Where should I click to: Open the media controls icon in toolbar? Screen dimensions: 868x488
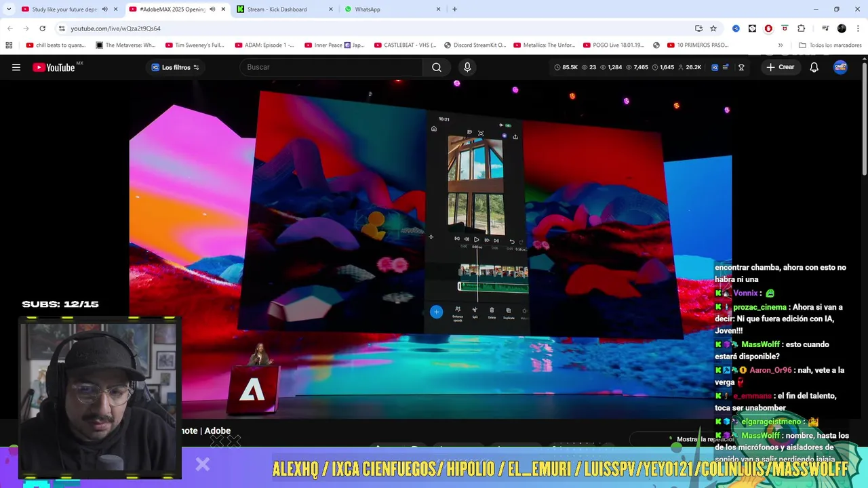(x=825, y=28)
